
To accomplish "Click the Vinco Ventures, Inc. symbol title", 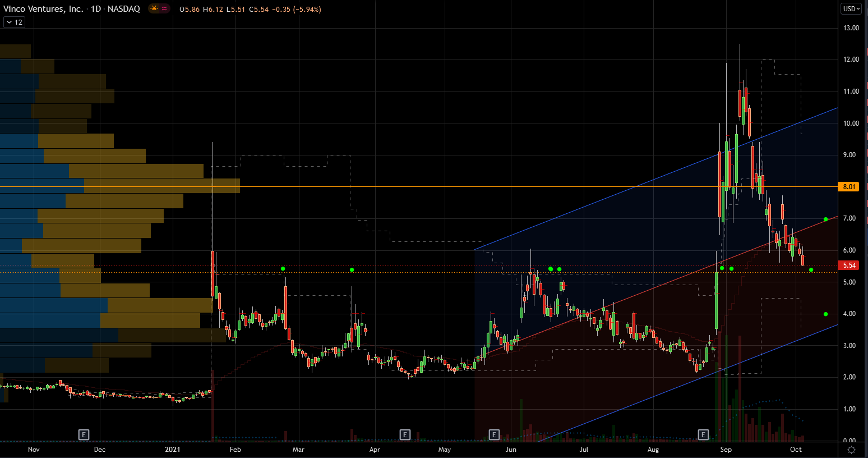I will pyautogui.click(x=43, y=9).
